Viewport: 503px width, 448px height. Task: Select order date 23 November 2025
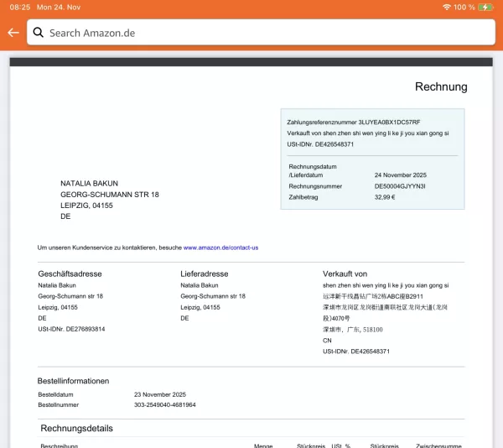pyautogui.click(x=160, y=394)
